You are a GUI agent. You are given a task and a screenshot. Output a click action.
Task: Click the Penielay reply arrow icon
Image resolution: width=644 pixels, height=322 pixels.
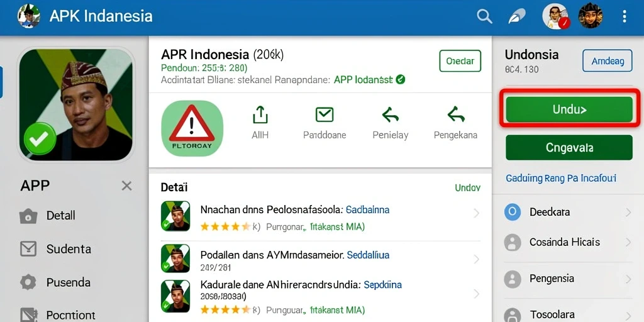[390, 115]
